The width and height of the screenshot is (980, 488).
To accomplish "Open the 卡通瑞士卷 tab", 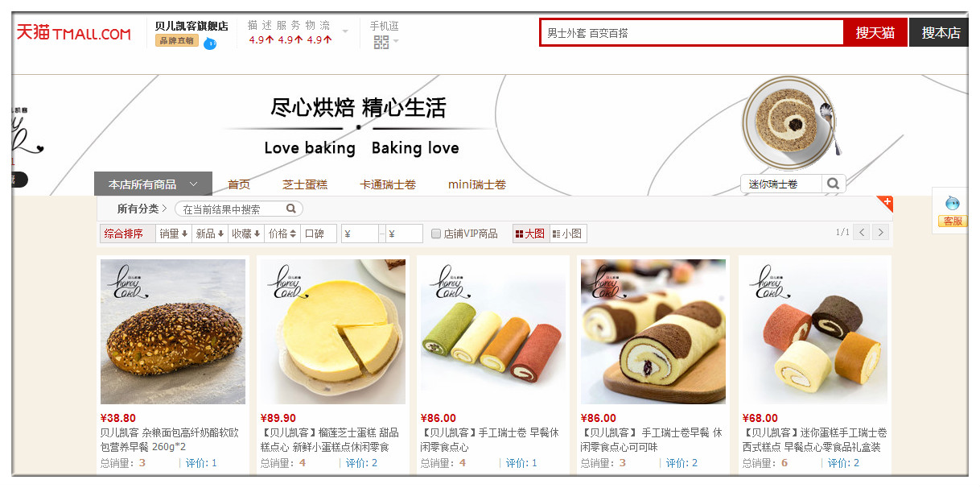I will 388,184.
